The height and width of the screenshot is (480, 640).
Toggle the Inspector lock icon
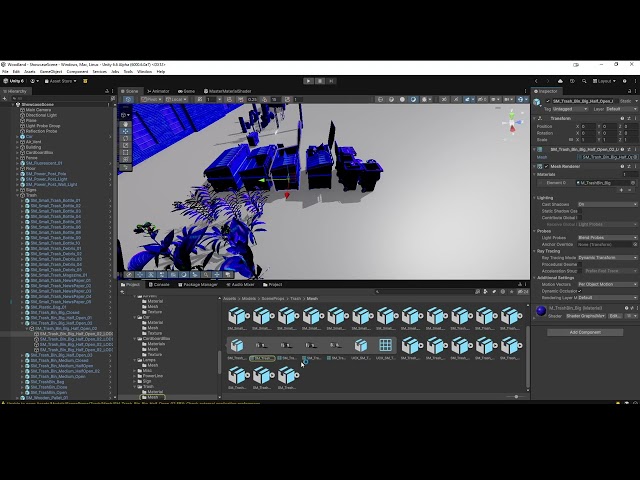point(629,91)
